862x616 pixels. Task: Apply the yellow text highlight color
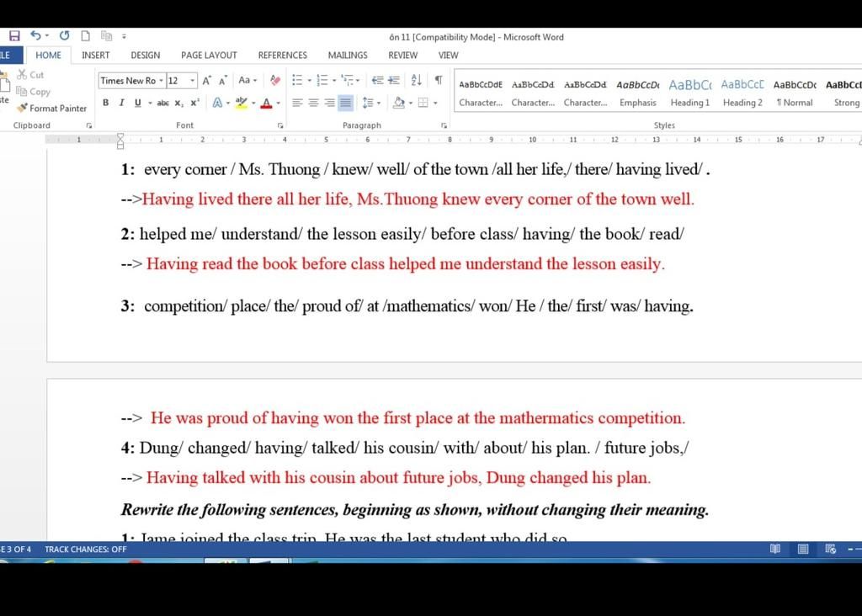[x=241, y=103]
